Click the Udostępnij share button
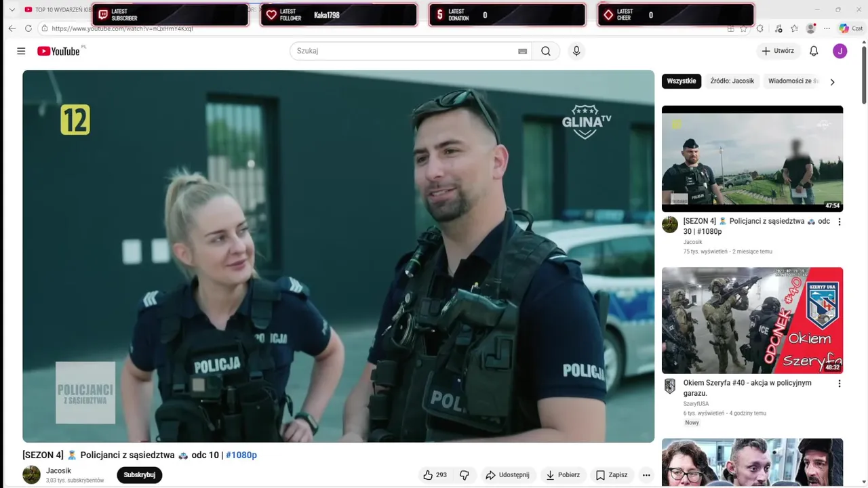The width and height of the screenshot is (868, 488). [507, 475]
